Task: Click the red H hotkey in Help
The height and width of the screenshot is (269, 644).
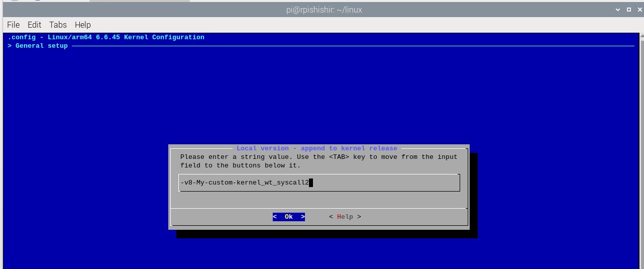Action: pos(339,217)
